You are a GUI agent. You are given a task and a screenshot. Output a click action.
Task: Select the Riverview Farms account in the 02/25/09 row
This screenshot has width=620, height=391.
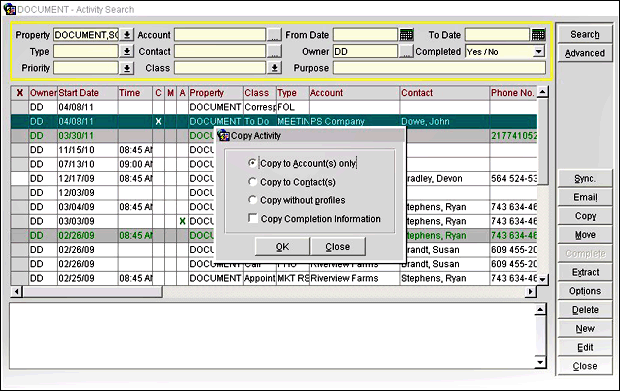pyautogui.click(x=354, y=278)
